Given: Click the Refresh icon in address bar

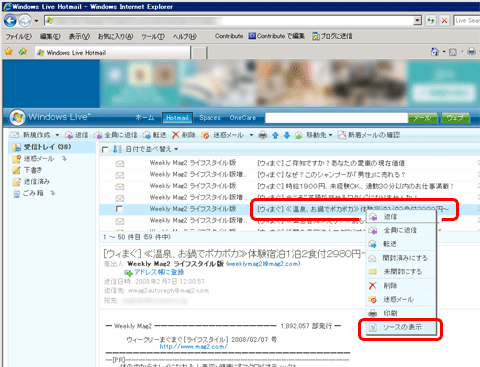Looking at the screenshot, I should 431,21.
